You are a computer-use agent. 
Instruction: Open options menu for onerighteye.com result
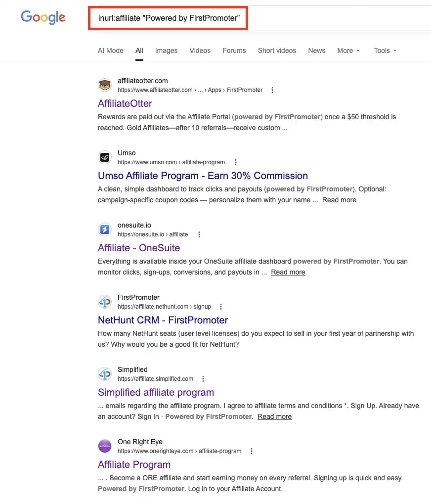(x=251, y=451)
